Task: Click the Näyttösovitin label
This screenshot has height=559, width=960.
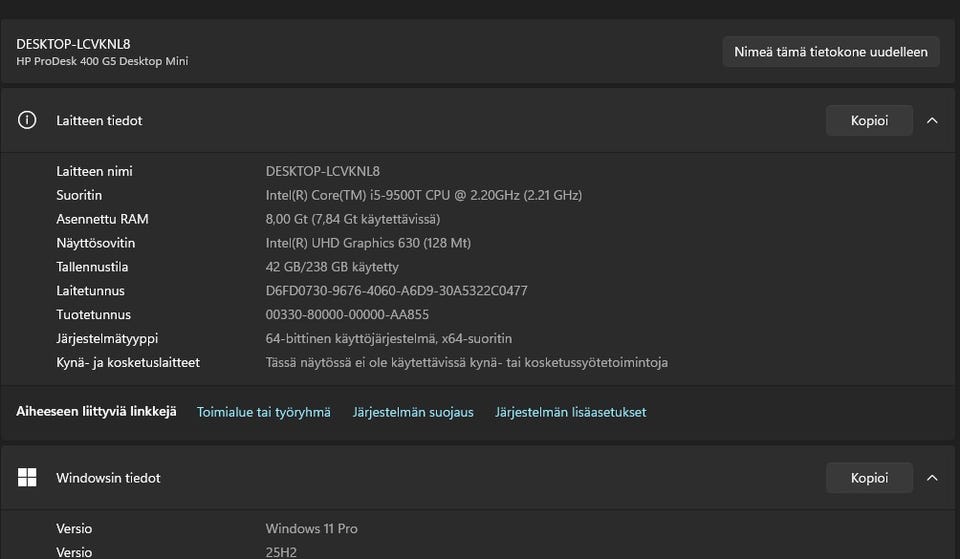Action: pos(96,243)
